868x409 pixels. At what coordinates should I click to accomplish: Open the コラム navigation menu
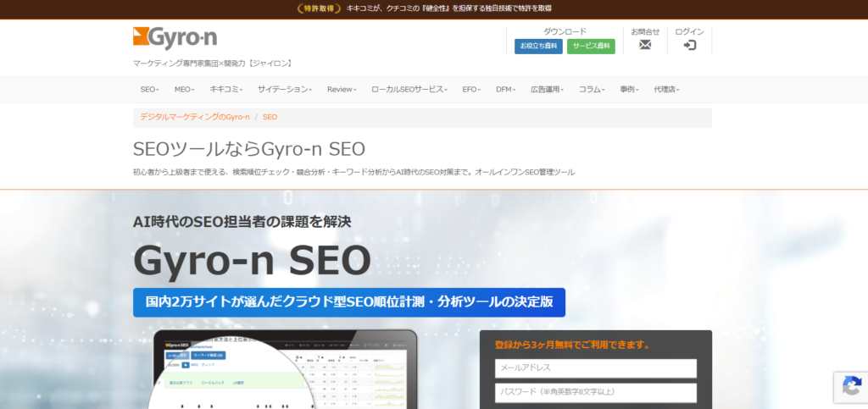coord(592,90)
